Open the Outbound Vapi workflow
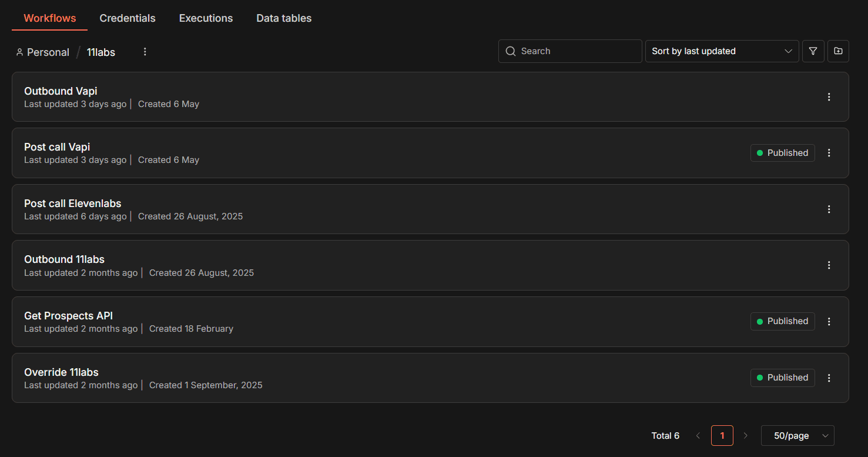Image resolution: width=868 pixels, height=457 pixels. [x=430, y=97]
